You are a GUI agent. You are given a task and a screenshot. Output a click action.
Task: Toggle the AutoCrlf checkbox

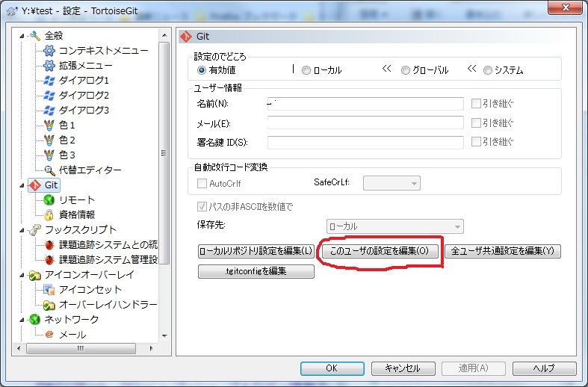tap(202, 183)
